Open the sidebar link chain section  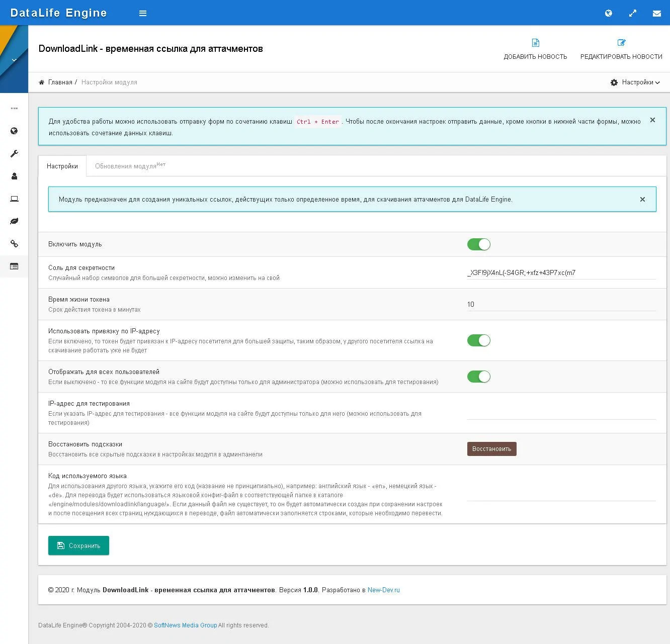coord(14,244)
